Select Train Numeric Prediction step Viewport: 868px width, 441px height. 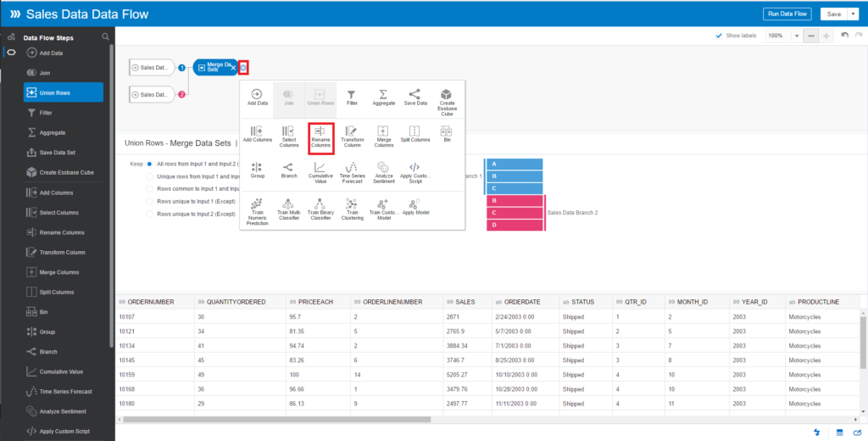(x=257, y=212)
